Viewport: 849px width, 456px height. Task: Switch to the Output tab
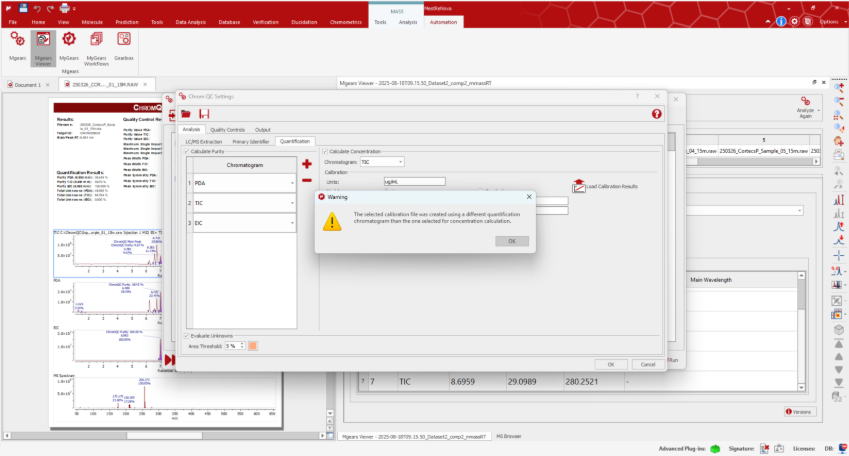tap(263, 130)
